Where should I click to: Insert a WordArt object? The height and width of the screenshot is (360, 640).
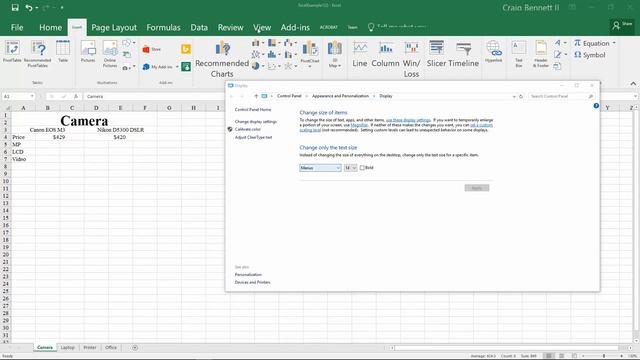click(x=559, y=43)
